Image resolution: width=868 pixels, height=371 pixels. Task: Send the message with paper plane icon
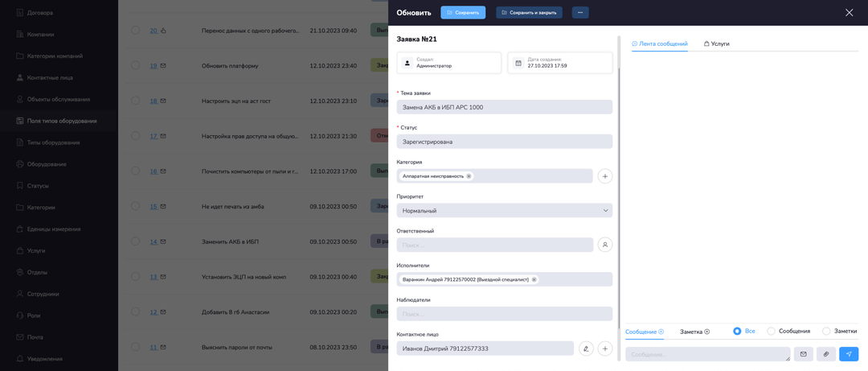click(849, 354)
